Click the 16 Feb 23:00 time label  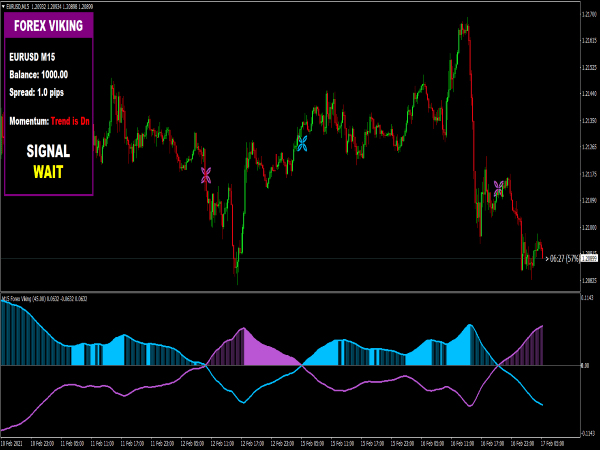click(522, 443)
